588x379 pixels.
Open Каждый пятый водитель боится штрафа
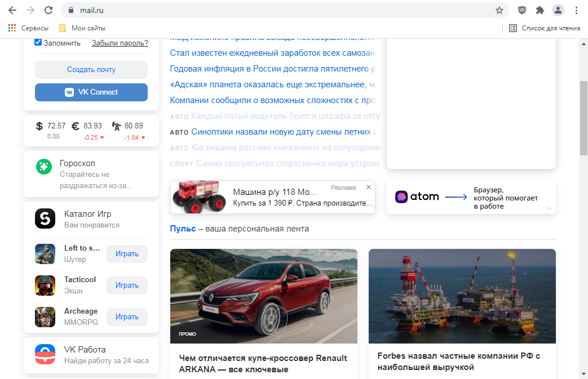pyautogui.click(x=285, y=116)
